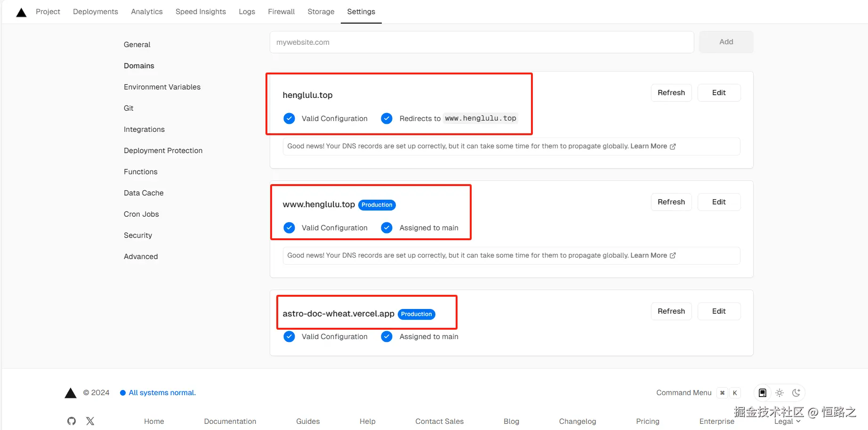Open General settings in sidebar
Image resolution: width=868 pixels, height=430 pixels.
tap(137, 45)
